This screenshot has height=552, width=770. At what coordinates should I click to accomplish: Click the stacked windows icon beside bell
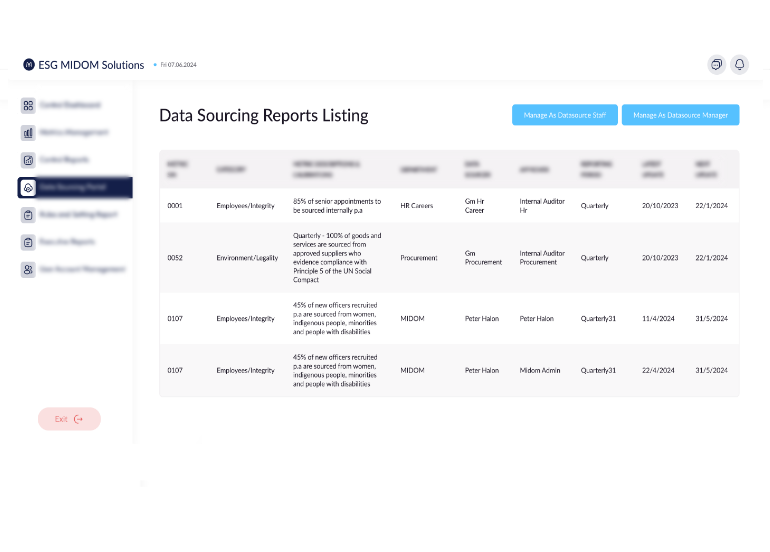pyautogui.click(x=716, y=64)
